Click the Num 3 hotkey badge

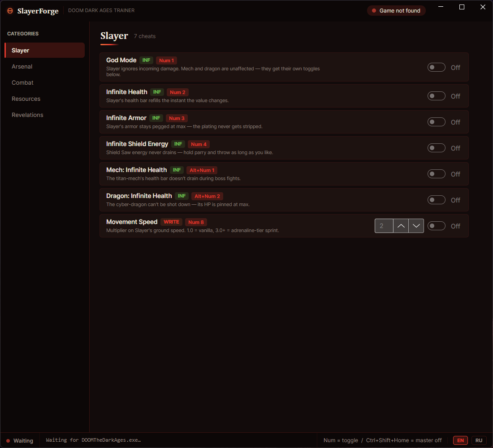(x=177, y=118)
